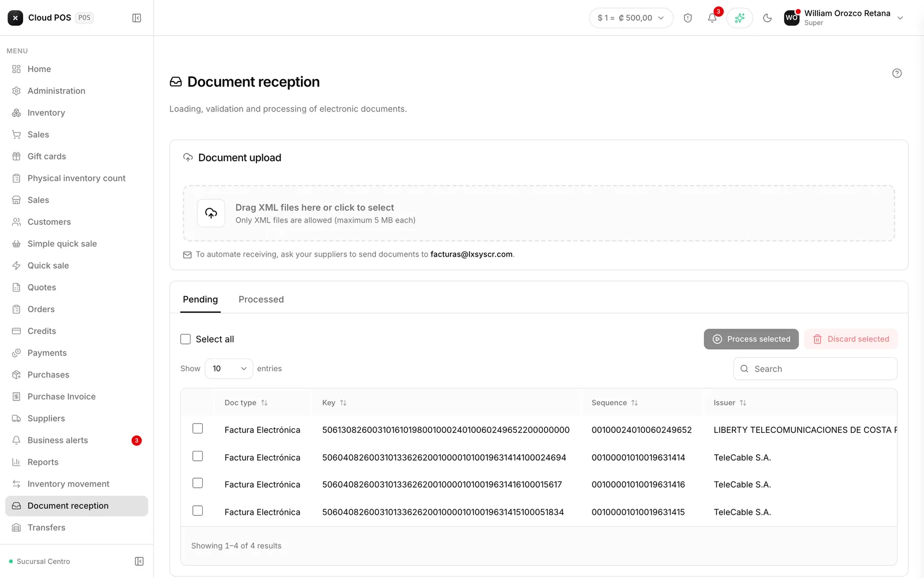The width and height of the screenshot is (924, 578).
Task: Click the XML file drop zone
Action: click(x=539, y=213)
